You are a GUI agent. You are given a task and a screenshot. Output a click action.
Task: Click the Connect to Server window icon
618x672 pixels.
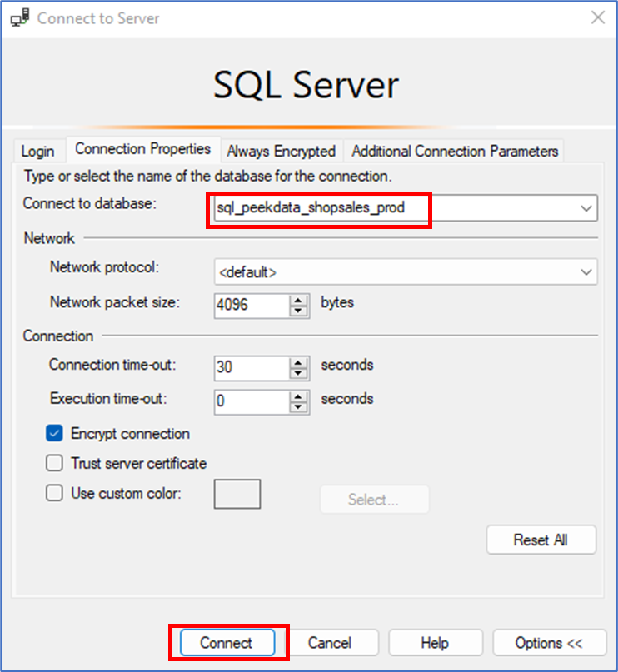(x=20, y=18)
